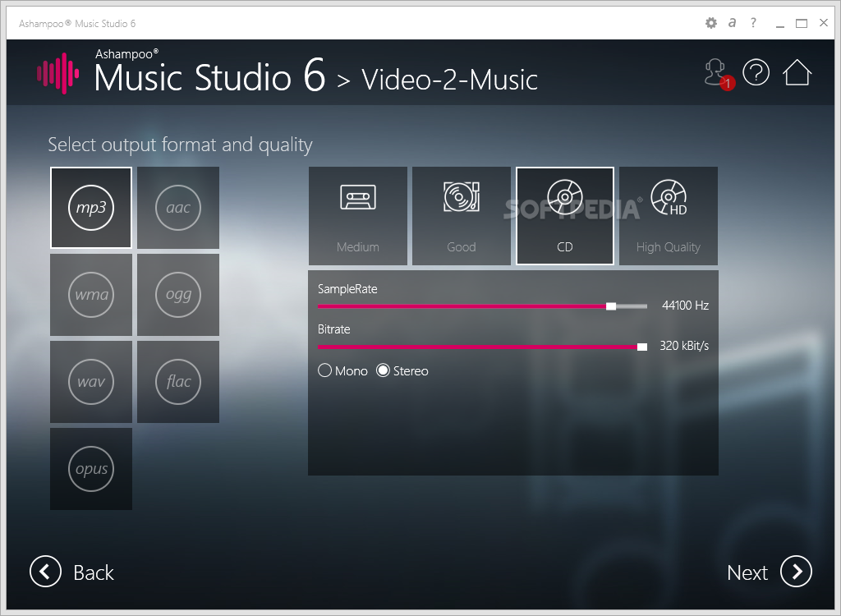Select Stereo channel option
The image size is (841, 616).
pyautogui.click(x=402, y=370)
